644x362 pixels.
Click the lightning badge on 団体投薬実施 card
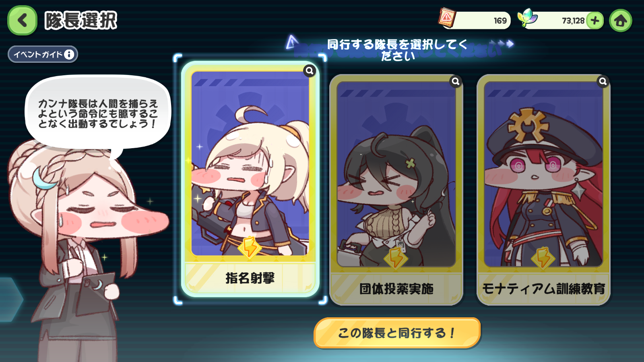396,258
